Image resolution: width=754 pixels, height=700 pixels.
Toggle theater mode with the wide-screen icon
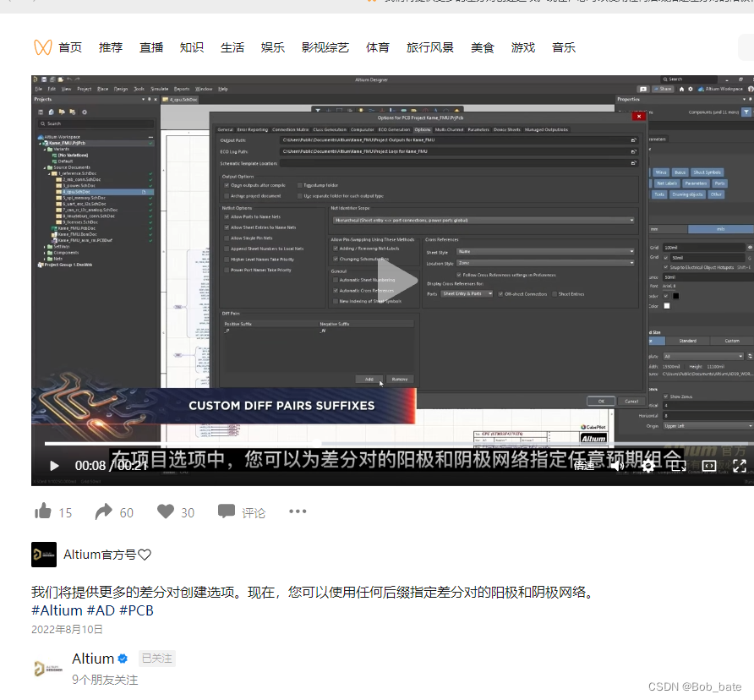point(709,465)
